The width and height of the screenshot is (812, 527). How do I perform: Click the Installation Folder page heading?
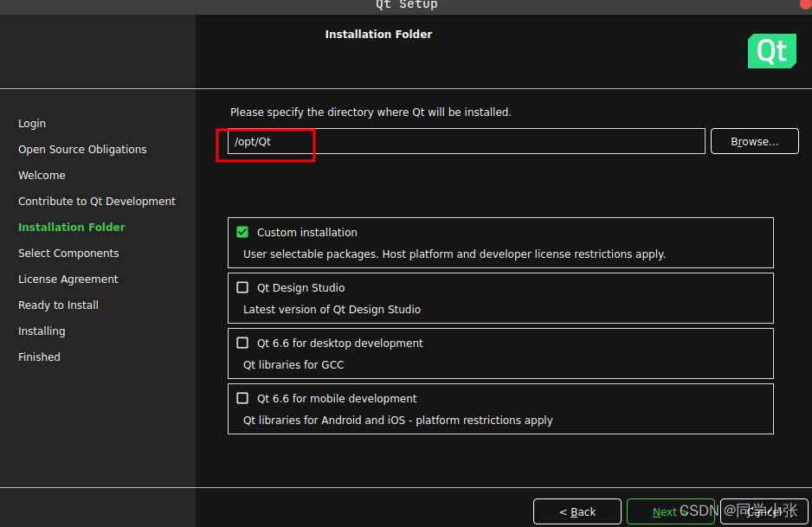pos(378,34)
